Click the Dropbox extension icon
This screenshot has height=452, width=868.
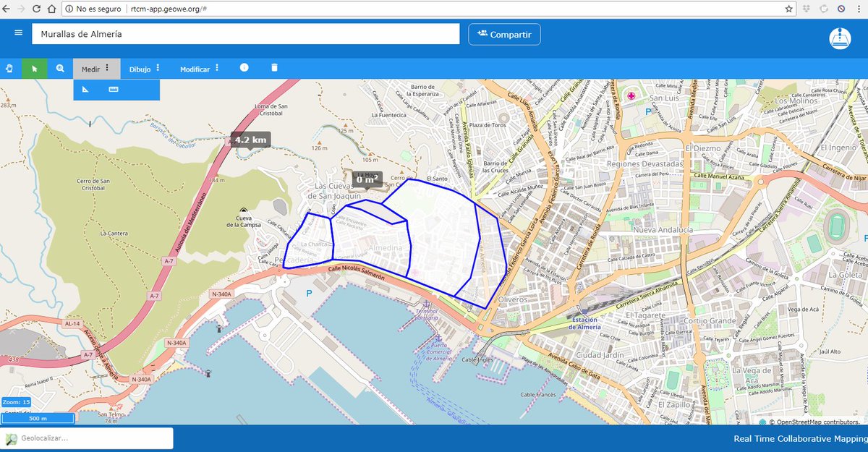[806, 9]
